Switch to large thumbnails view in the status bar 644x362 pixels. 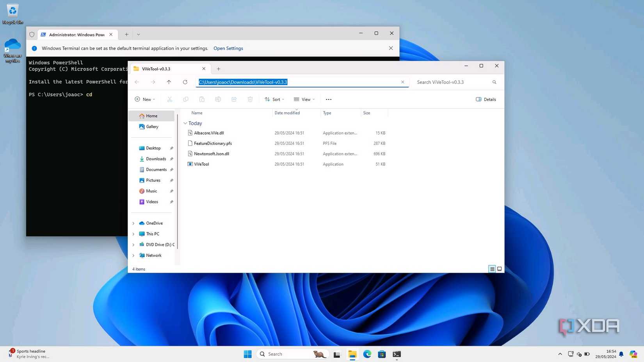tap(499, 269)
